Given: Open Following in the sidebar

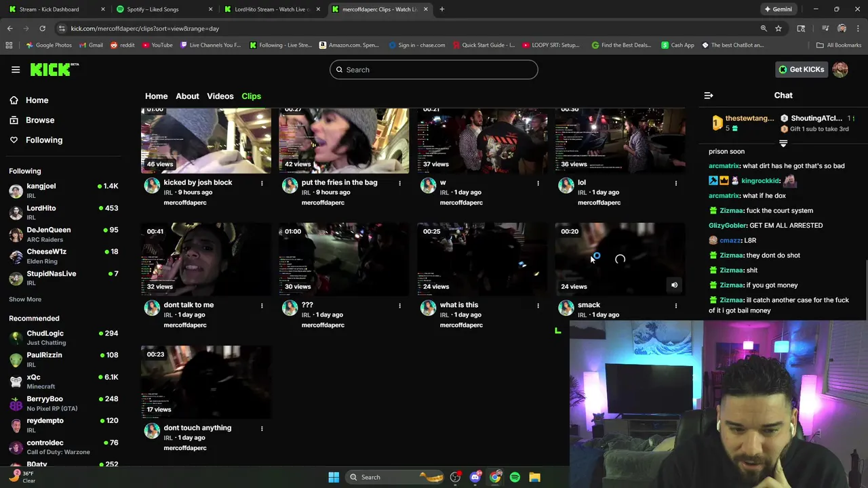Looking at the screenshot, I should tap(43, 140).
